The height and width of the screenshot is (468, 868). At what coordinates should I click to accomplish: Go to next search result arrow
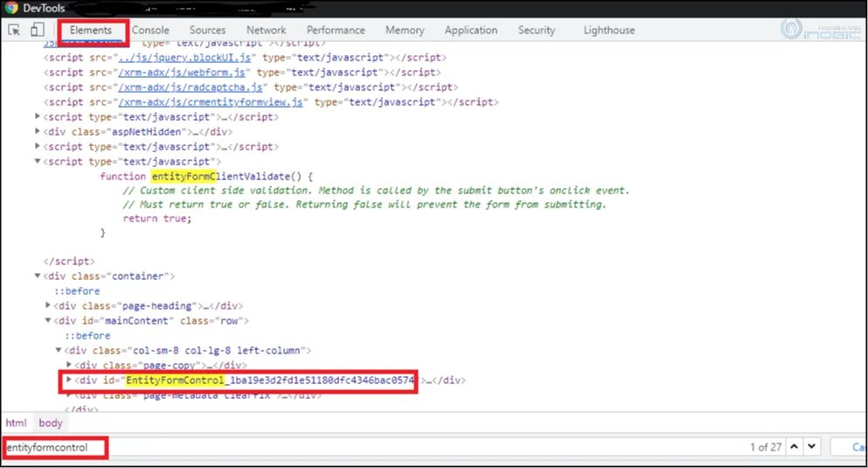(x=811, y=446)
